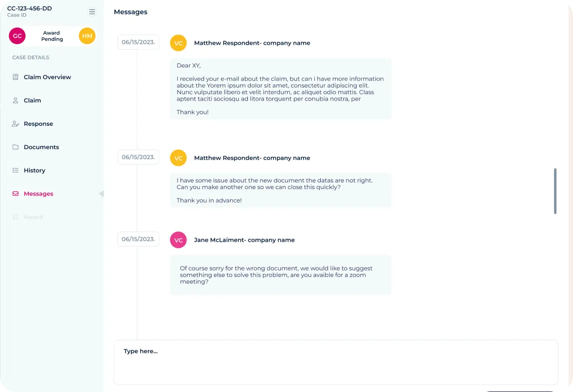Image resolution: width=573 pixels, height=392 pixels.
Task: Open Jane McLaiment- company name sender link
Action: [244, 240]
